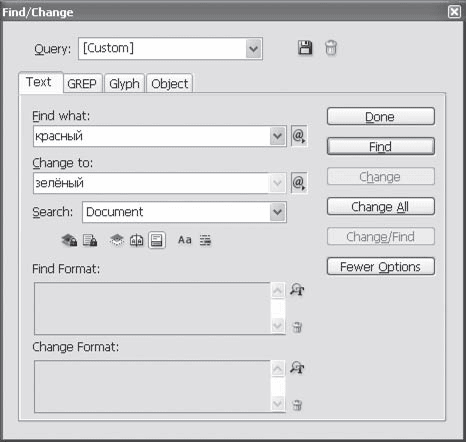The image size is (466, 442).
Task: Expand the Find what history dropdown
Action: tap(278, 136)
